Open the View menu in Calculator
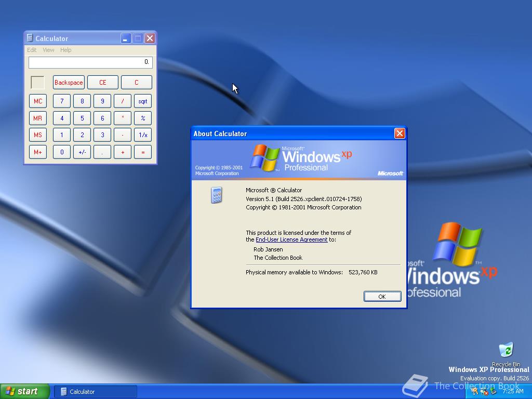This screenshot has width=532, height=399. coord(48,50)
